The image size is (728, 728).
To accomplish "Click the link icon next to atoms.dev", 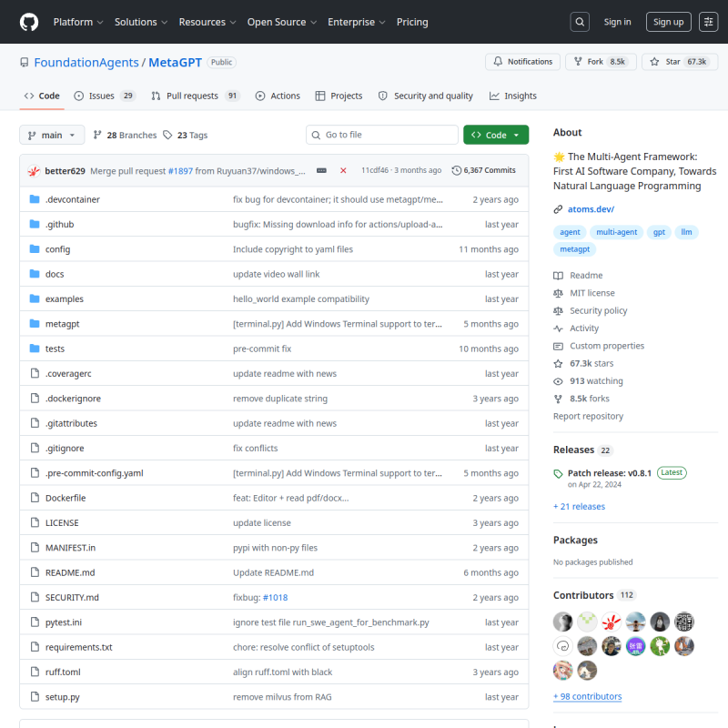I will [x=558, y=209].
